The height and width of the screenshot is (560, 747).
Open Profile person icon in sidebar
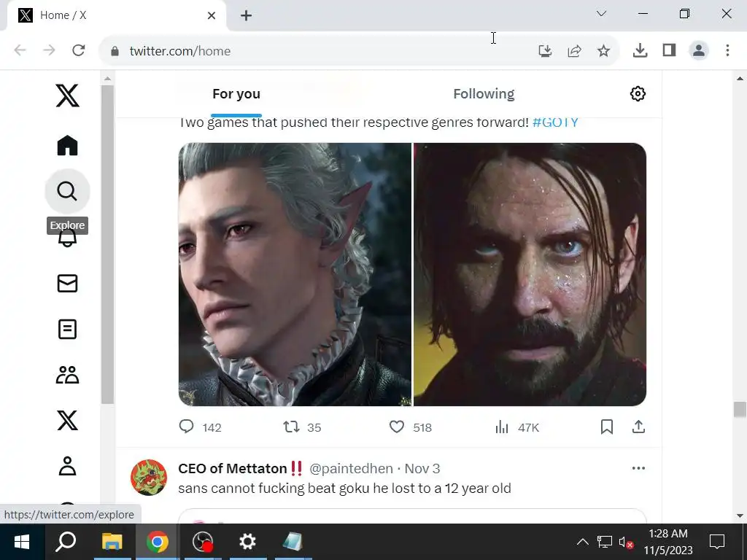tap(67, 466)
